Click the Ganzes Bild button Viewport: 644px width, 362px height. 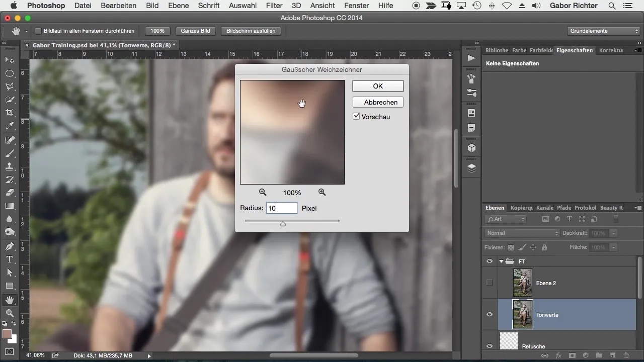click(195, 31)
